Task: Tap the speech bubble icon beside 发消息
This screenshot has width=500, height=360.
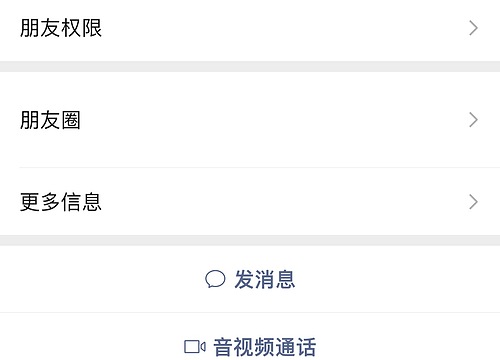Action: pyautogui.click(x=215, y=279)
